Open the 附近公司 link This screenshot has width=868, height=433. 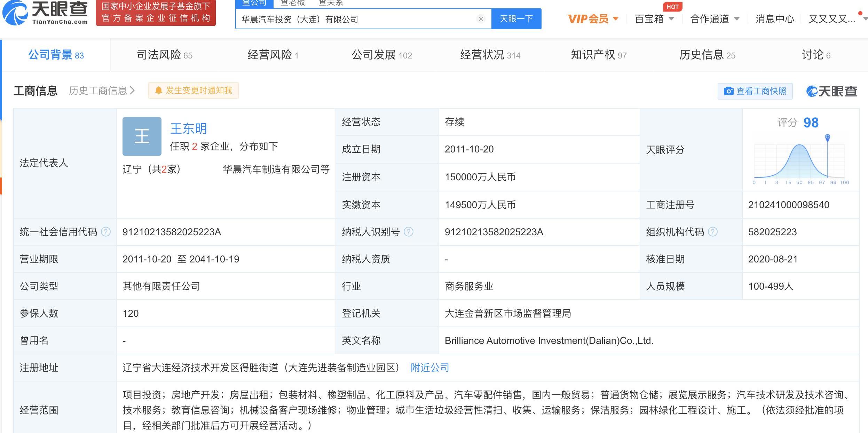430,368
